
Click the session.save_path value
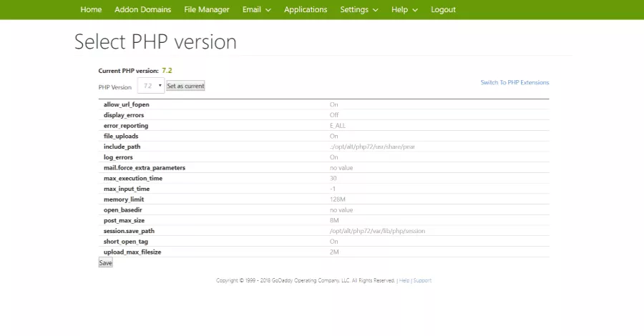377,231
